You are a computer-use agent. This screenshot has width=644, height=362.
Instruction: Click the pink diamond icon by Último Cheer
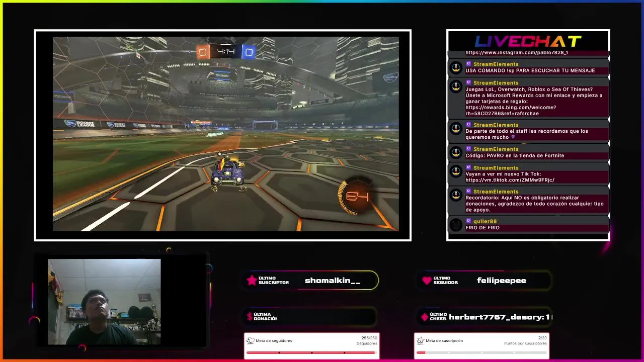(x=425, y=317)
